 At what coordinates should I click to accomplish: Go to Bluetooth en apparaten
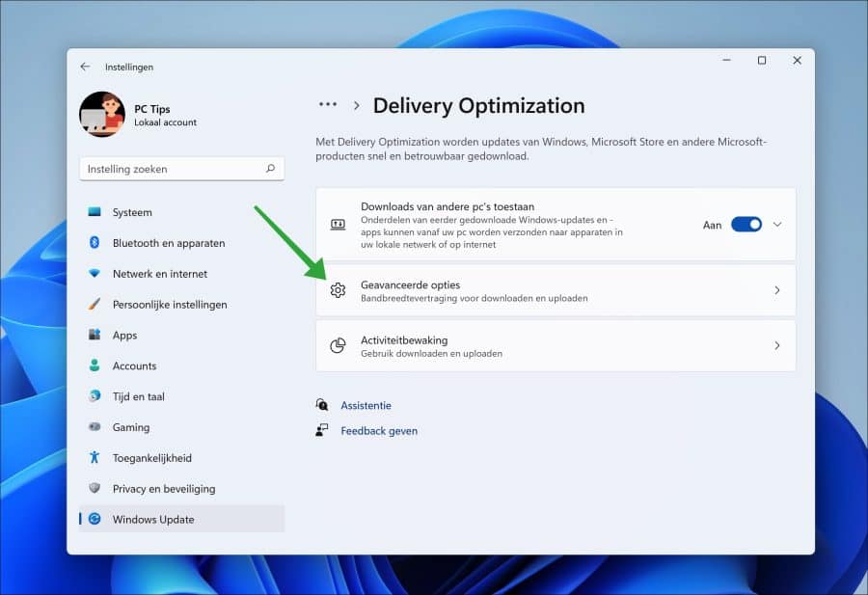(x=181, y=242)
